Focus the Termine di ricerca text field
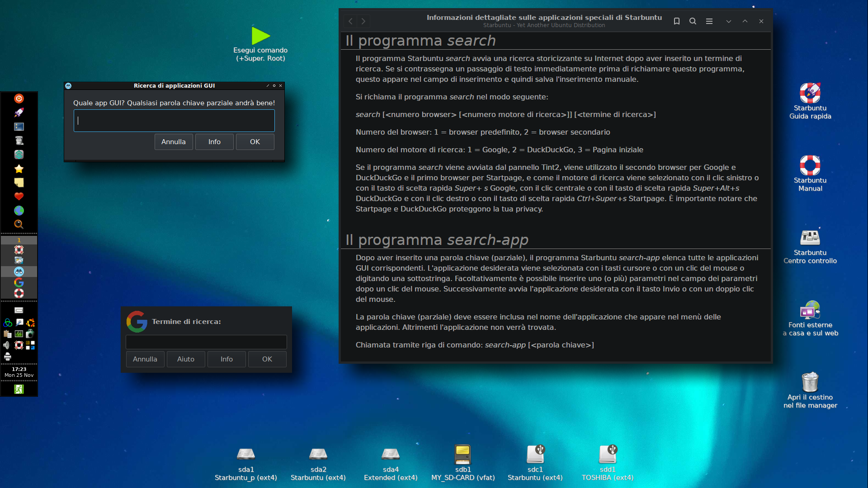The image size is (868, 488). pyautogui.click(x=206, y=342)
